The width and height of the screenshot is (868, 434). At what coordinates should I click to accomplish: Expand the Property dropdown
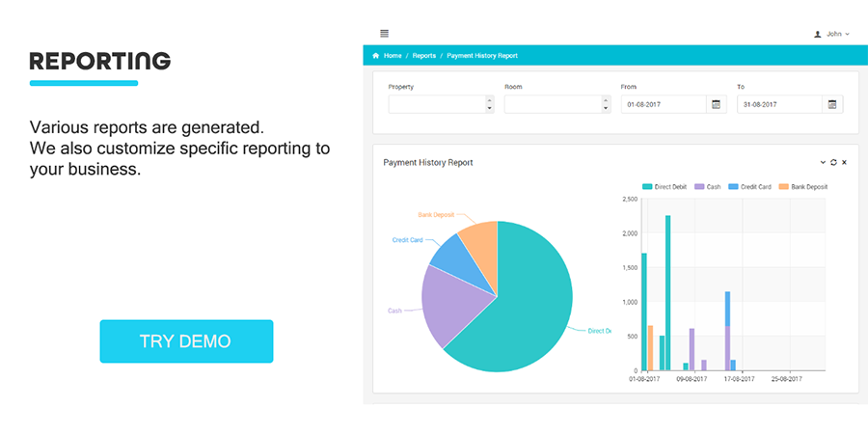click(488, 104)
